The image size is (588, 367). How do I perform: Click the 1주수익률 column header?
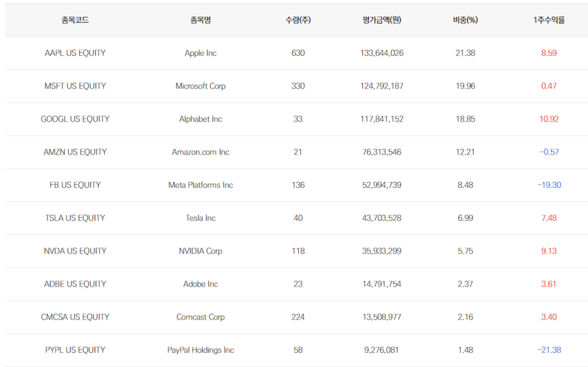(549, 20)
